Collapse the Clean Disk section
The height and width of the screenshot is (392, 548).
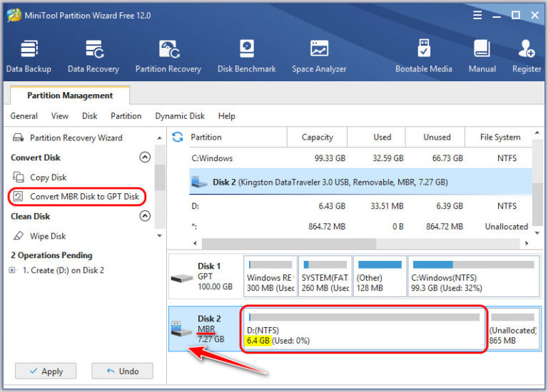pyautogui.click(x=145, y=216)
